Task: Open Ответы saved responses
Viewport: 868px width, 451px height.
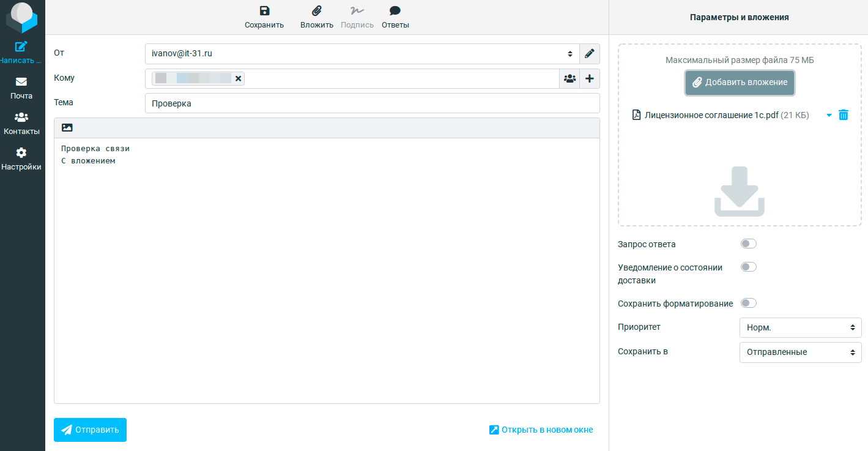Action: click(x=395, y=17)
